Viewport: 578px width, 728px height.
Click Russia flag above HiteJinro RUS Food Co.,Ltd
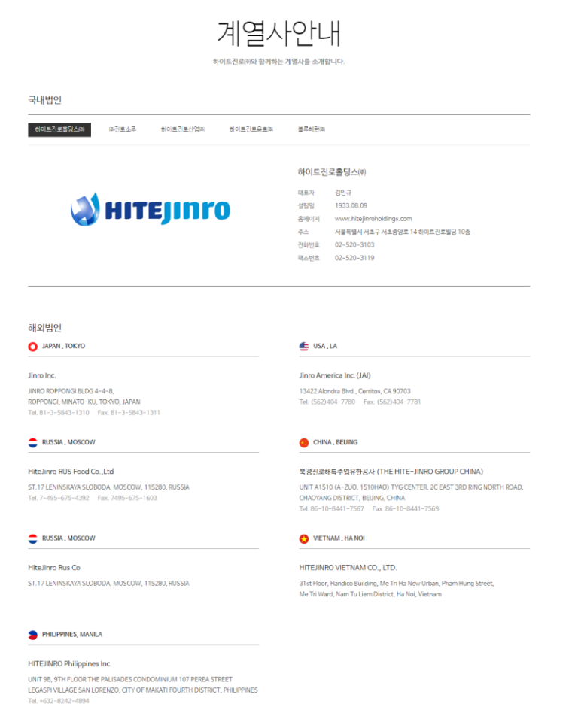(32, 443)
